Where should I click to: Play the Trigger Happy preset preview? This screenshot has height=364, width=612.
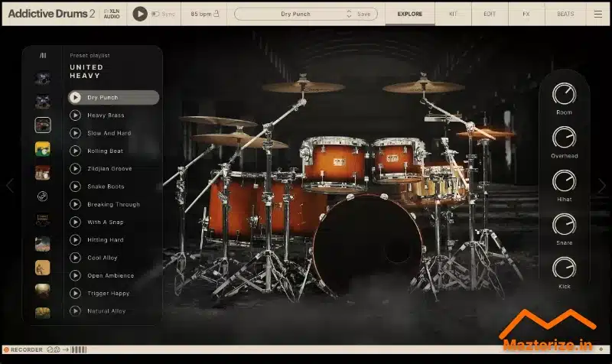(75, 294)
